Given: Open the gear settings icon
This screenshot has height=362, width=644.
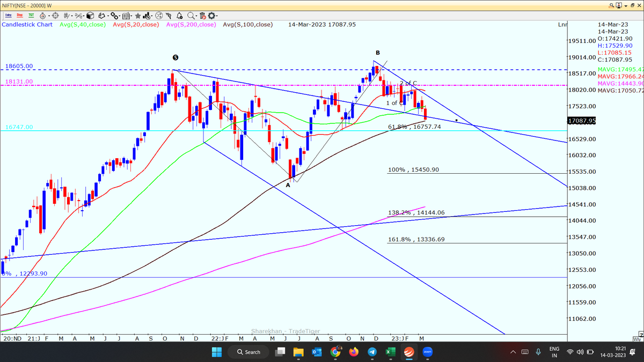Looking at the screenshot, I should (x=211, y=16).
